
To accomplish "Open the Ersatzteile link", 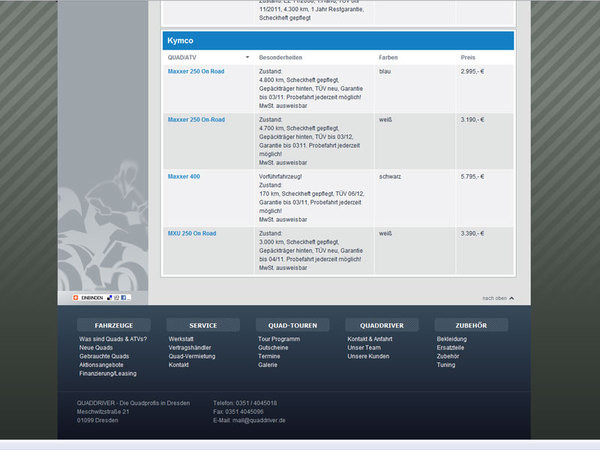I will pyautogui.click(x=450, y=347).
